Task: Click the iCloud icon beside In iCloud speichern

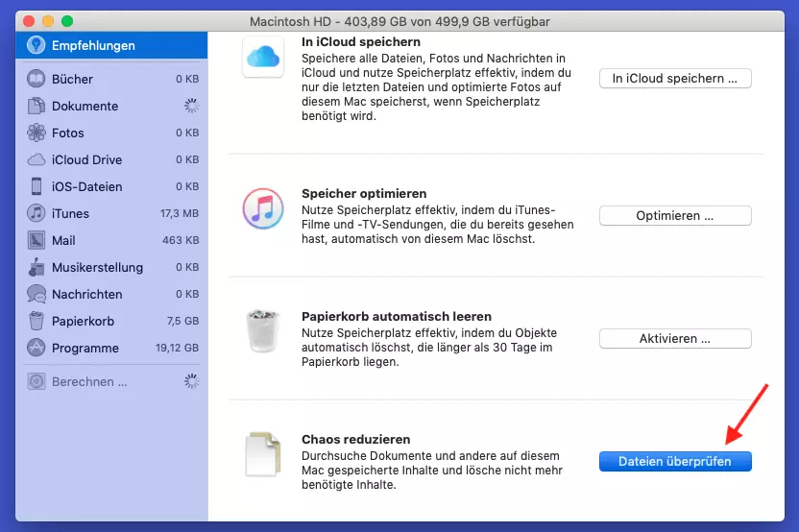Action: [263, 57]
